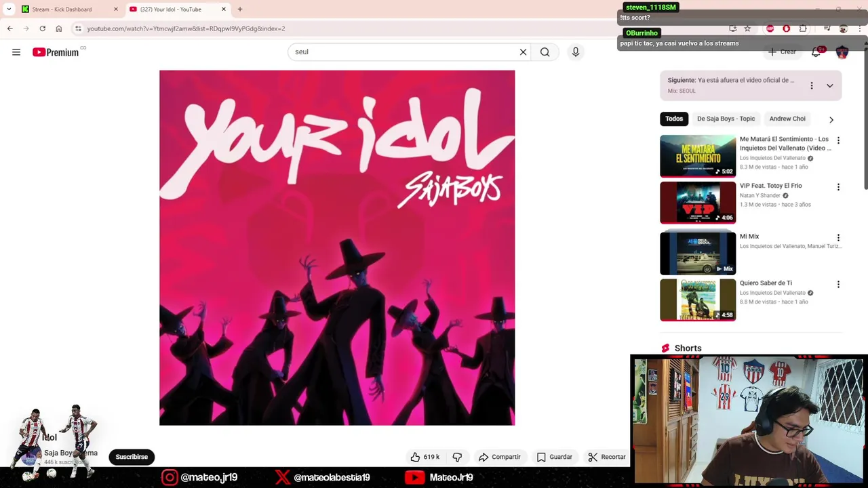Open the VIP video thumbnail

click(698, 203)
